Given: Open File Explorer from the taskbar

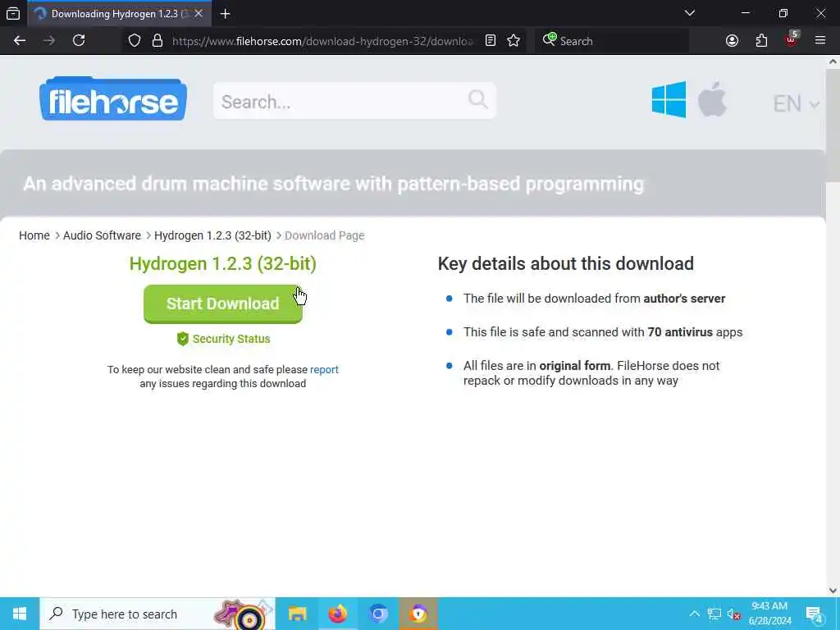Looking at the screenshot, I should (x=297, y=614).
